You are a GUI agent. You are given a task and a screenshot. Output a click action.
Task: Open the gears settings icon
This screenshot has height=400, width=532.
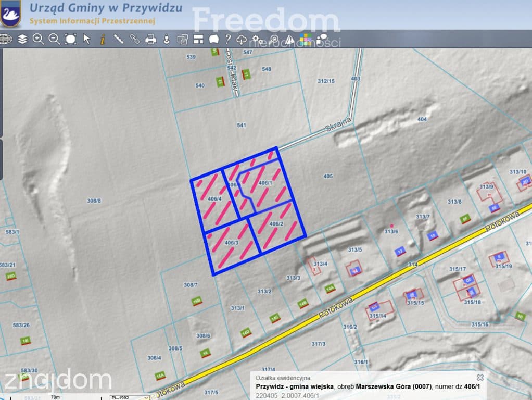tap(257, 40)
